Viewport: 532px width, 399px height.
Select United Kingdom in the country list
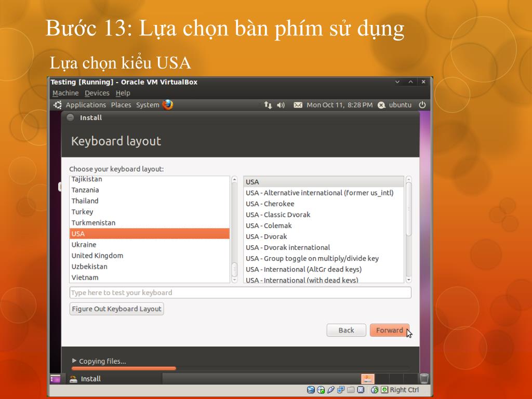click(x=150, y=256)
